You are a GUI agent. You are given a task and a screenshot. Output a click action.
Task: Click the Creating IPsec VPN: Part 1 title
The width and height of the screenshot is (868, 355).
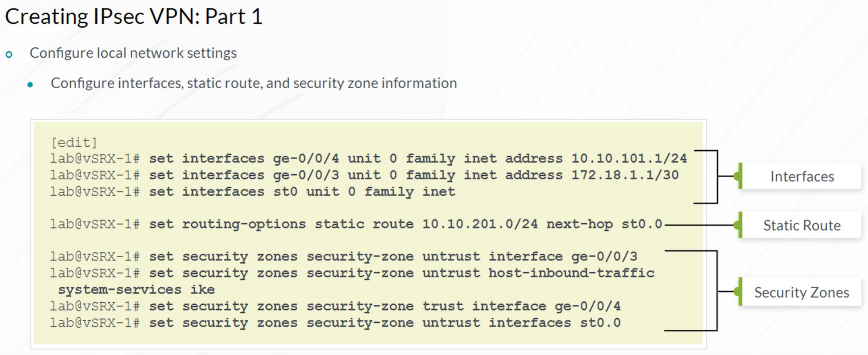[x=134, y=17]
